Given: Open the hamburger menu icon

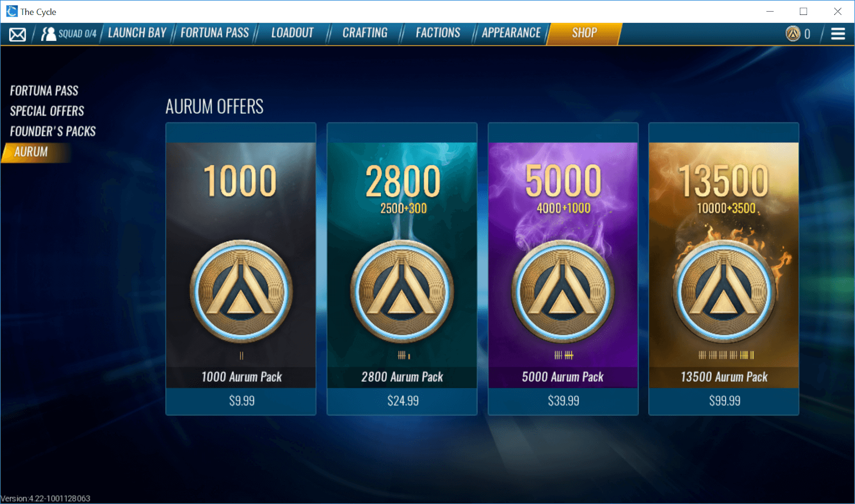Looking at the screenshot, I should [838, 34].
